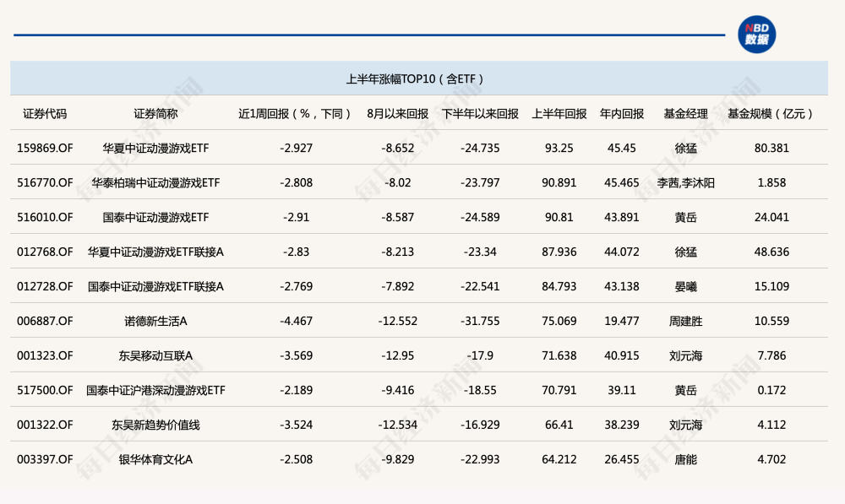Select the 证券代码 column header
845x504 pixels.
[45, 114]
